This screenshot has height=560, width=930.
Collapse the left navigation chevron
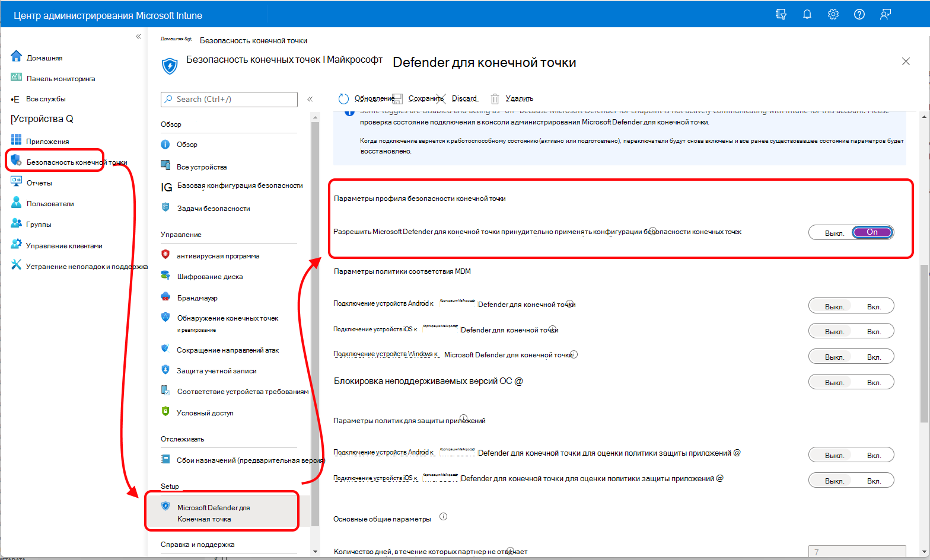(138, 37)
